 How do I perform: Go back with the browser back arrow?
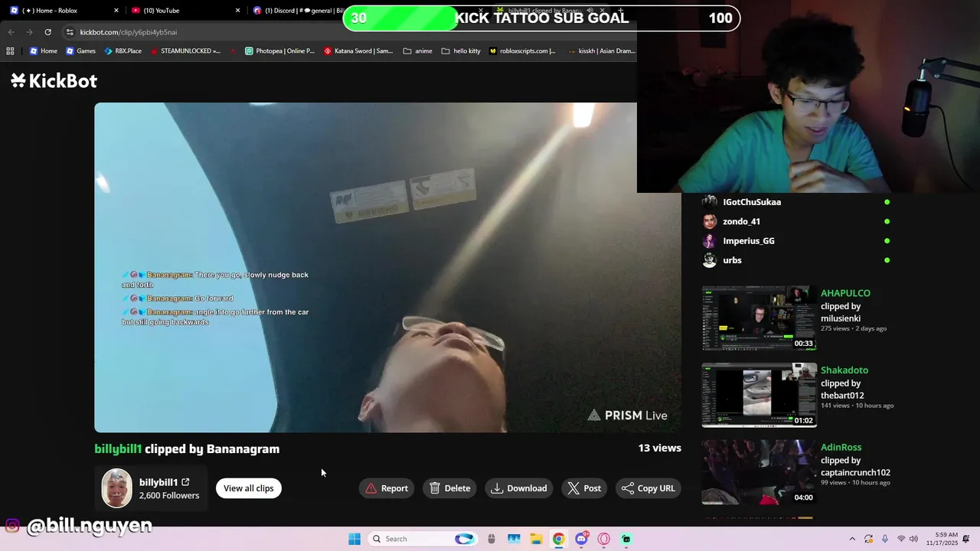[x=11, y=32]
